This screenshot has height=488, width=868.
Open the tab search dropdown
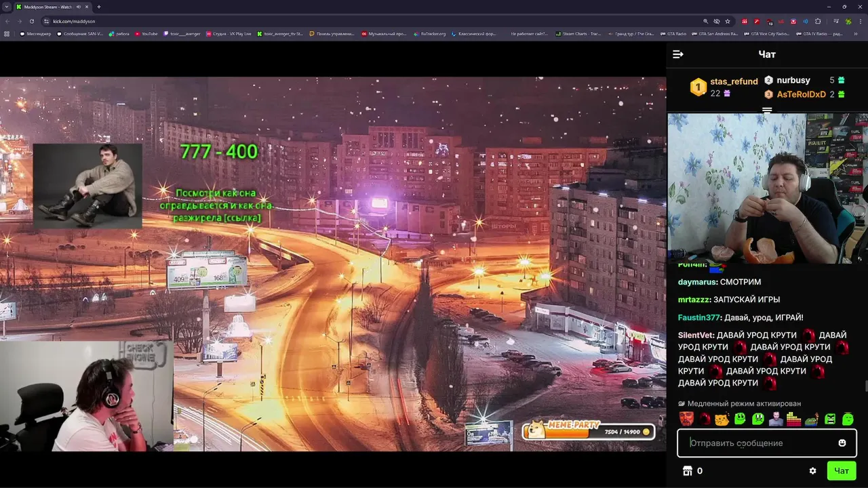pos(6,7)
